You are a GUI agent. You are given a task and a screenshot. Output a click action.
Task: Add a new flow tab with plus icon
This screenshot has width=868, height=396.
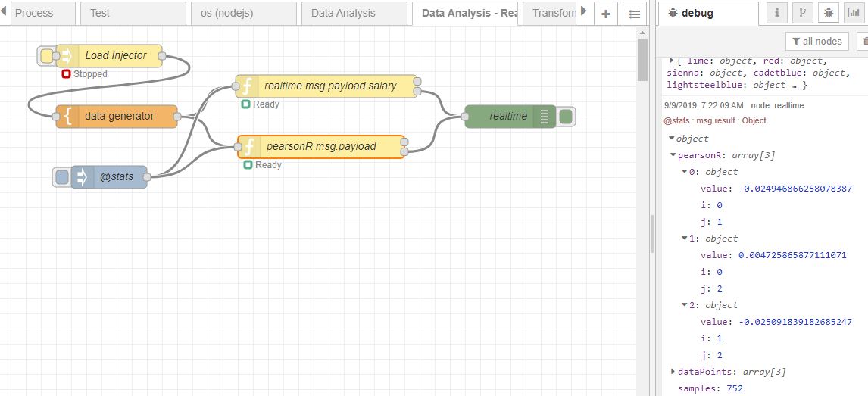coord(606,14)
